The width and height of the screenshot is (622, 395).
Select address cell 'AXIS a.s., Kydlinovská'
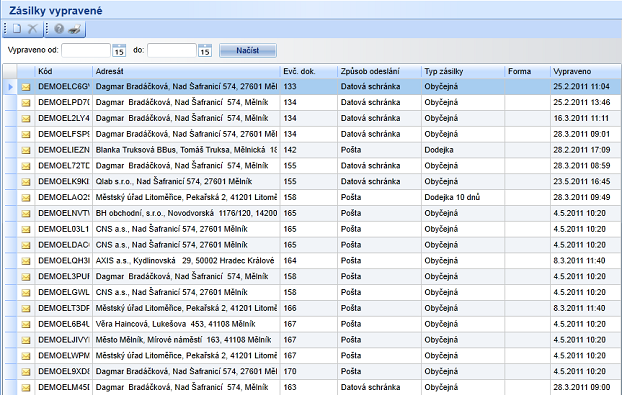click(186, 261)
